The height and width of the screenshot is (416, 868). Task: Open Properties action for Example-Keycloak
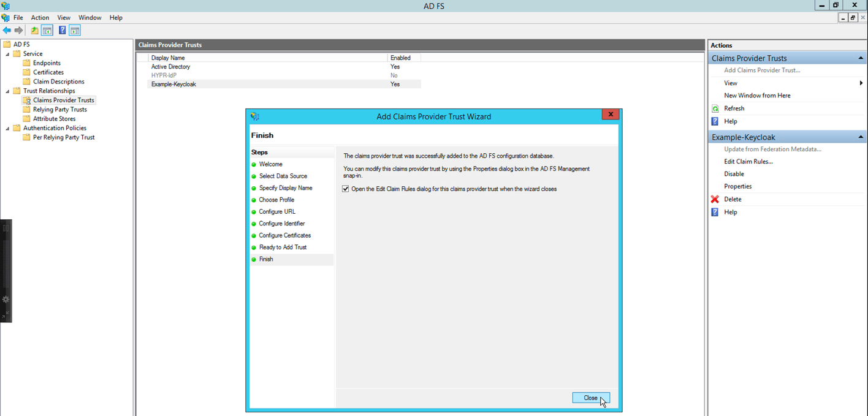[x=737, y=186]
